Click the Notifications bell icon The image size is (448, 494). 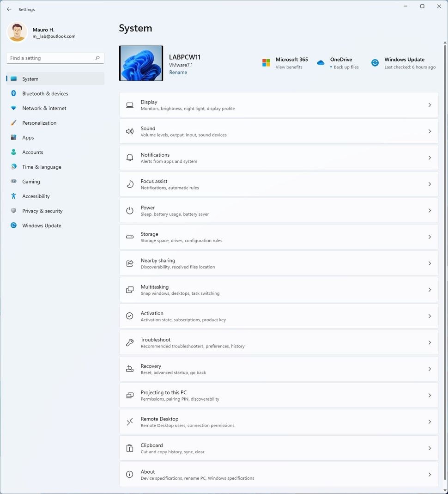[129, 158]
